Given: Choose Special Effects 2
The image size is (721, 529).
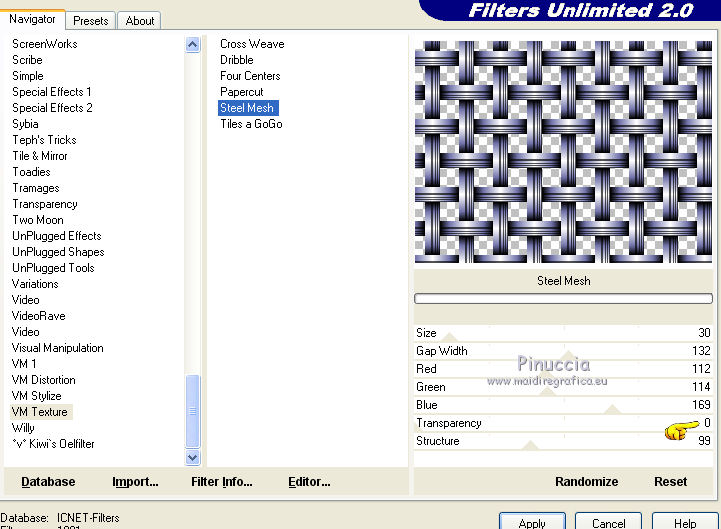Looking at the screenshot, I should click(x=52, y=108).
